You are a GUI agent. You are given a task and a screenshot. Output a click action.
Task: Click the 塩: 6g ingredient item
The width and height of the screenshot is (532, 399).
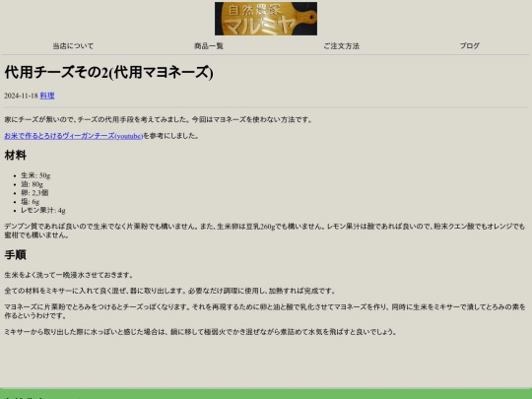pyautogui.click(x=31, y=202)
